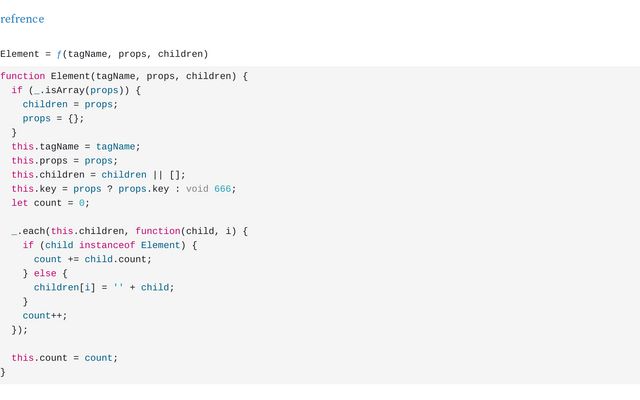
Task: Click the number 666 in the code
Action: (x=222, y=189)
